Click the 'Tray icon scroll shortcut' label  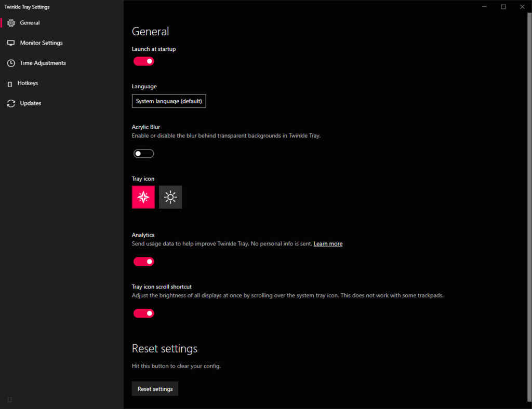coord(162,287)
